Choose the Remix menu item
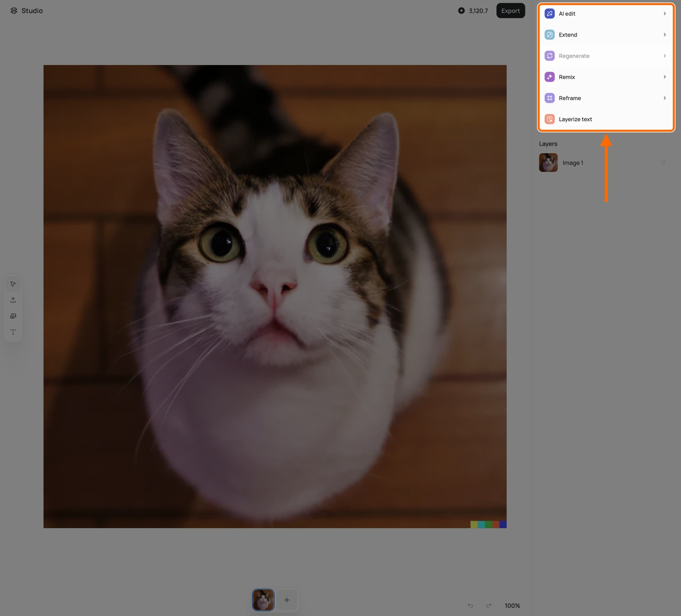The image size is (681, 616). (606, 77)
